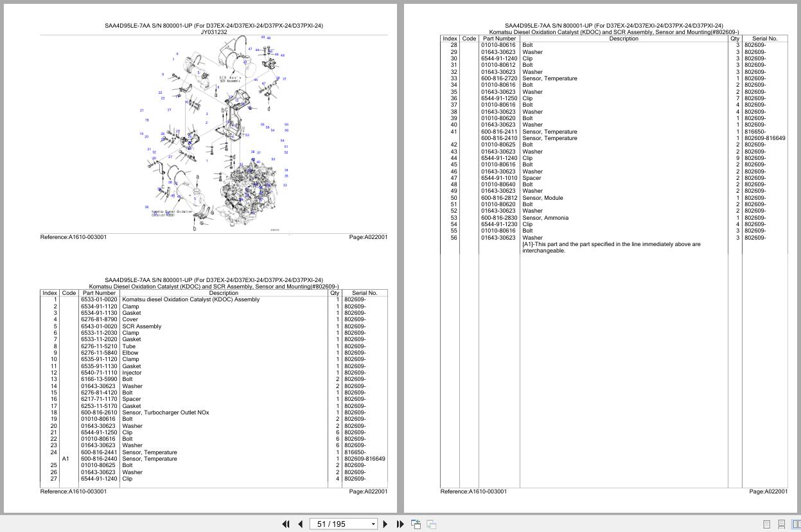Select the Elbow description

point(130,353)
